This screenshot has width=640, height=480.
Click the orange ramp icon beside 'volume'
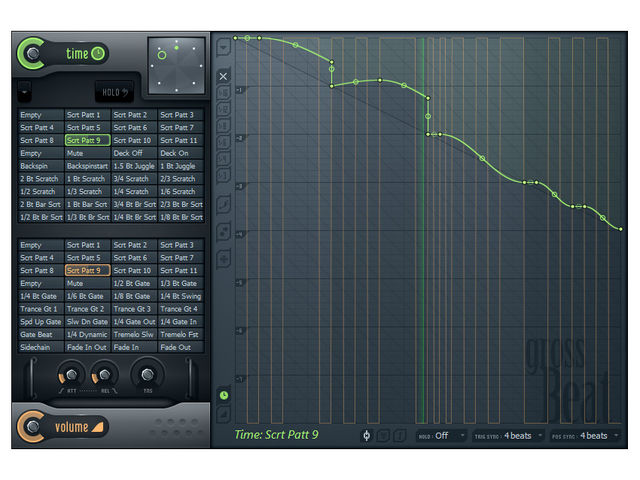[97, 427]
